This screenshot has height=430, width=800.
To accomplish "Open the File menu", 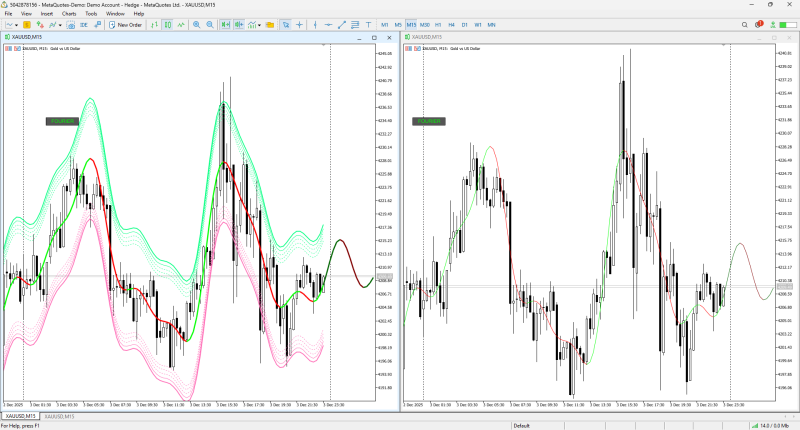I will (8, 14).
